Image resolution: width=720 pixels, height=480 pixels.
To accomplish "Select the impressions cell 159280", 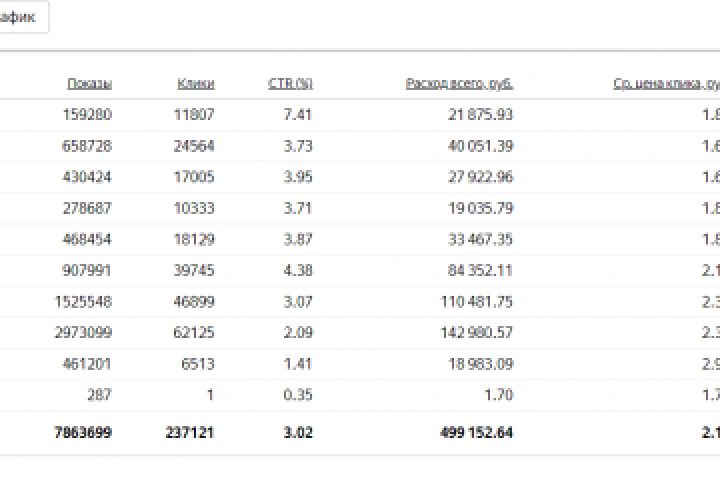I will (x=87, y=115).
